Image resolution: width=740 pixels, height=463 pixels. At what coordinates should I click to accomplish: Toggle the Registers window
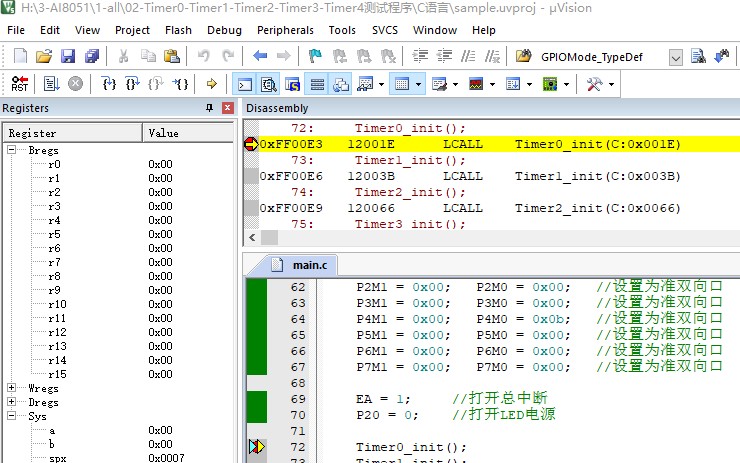point(317,84)
